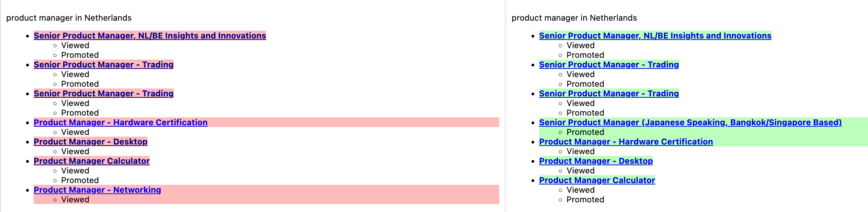Screen dimensions: 868x212
Task: Click left pane heading product manager in Netherlands
Action: 69,18
